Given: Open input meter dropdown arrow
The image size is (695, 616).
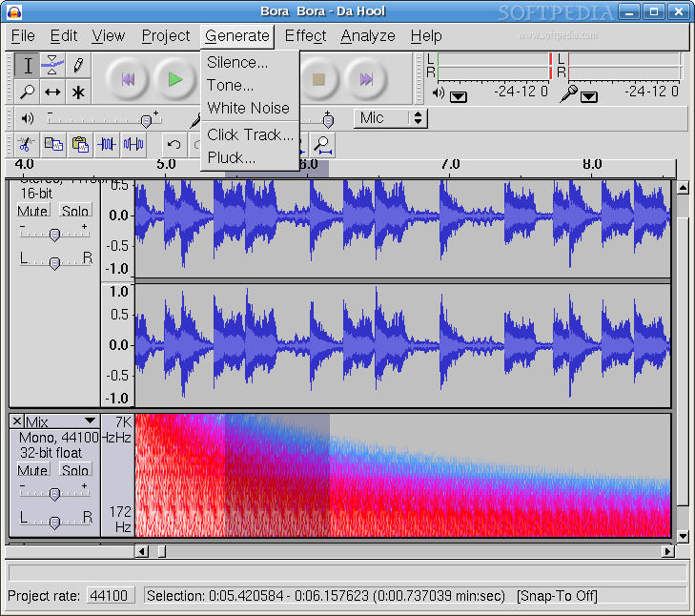Looking at the screenshot, I should pyautogui.click(x=589, y=96).
